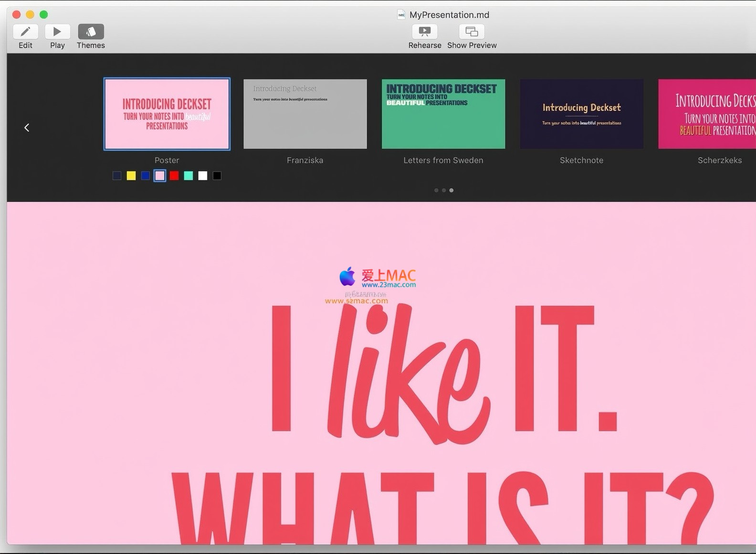Open Rehearse mode from the toolbar

click(x=424, y=32)
